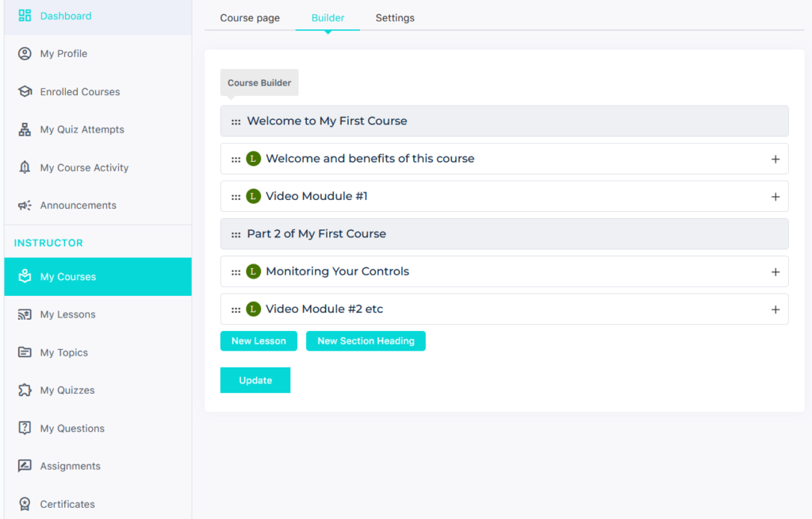This screenshot has width=812, height=519.
Task: Open My Profile from the sidebar
Action: [24, 53]
